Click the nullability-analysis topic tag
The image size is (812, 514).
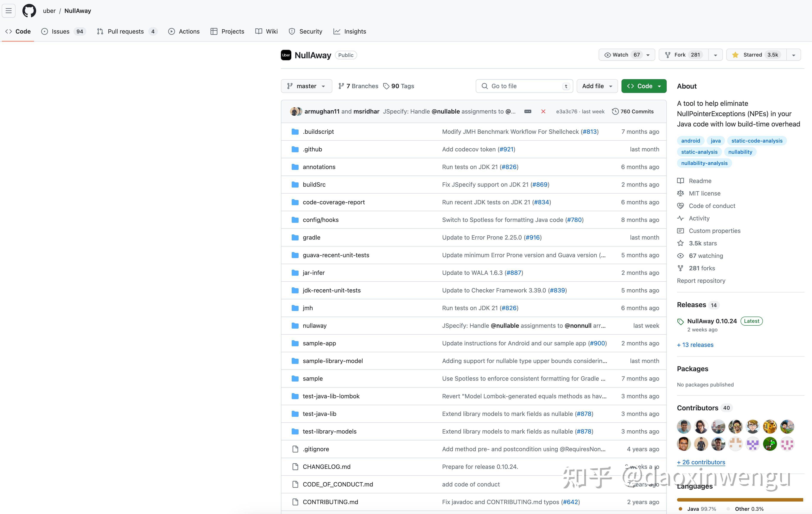pos(704,163)
